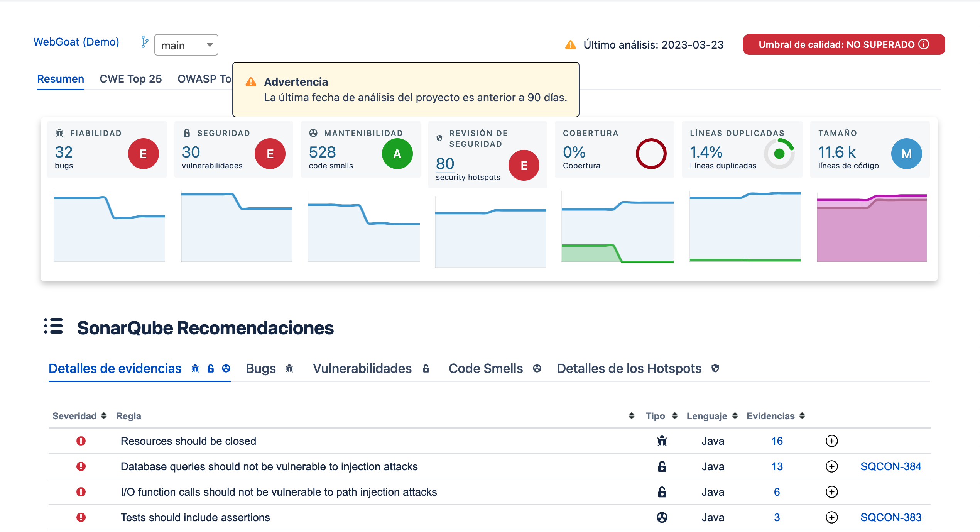The width and height of the screenshot is (980, 532).
Task: Click the Fiabilidad bugs history chart
Action: coord(110,227)
